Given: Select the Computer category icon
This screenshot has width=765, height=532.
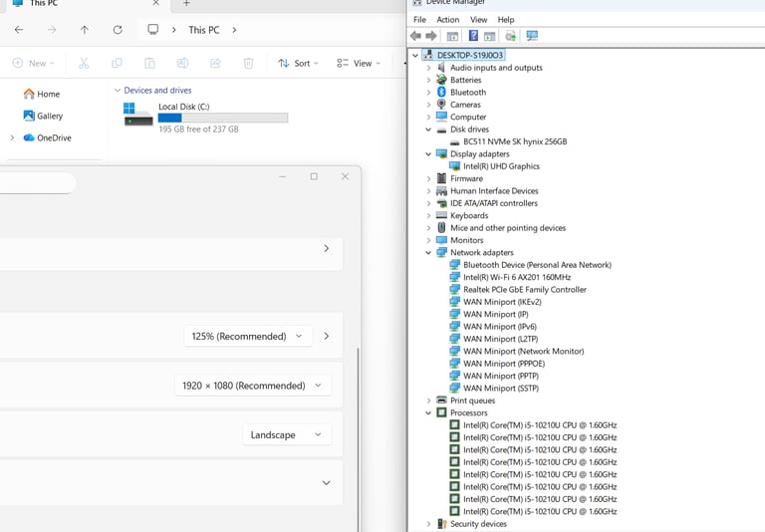Looking at the screenshot, I should coord(441,117).
